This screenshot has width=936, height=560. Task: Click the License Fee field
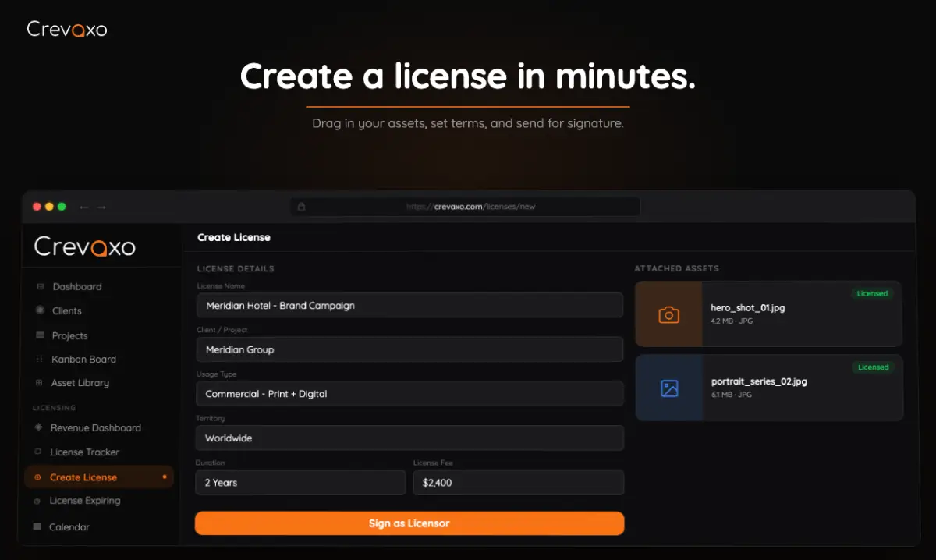[519, 483]
